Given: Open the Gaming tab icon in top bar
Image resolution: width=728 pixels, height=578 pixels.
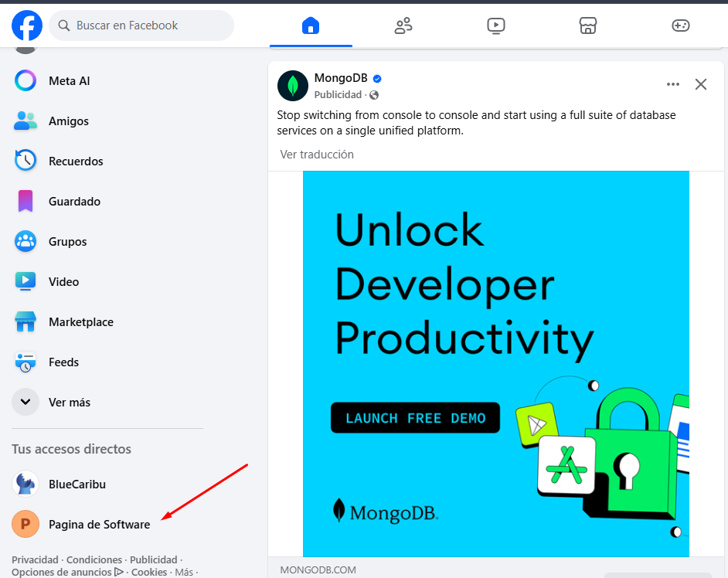Looking at the screenshot, I should tap(681, 25).
